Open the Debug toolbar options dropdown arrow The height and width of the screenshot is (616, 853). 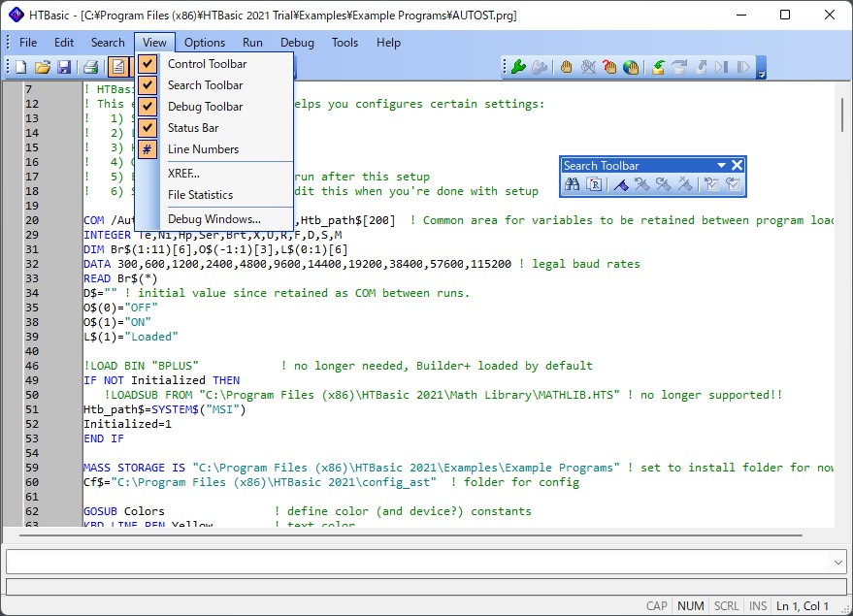tap(761, 68)
